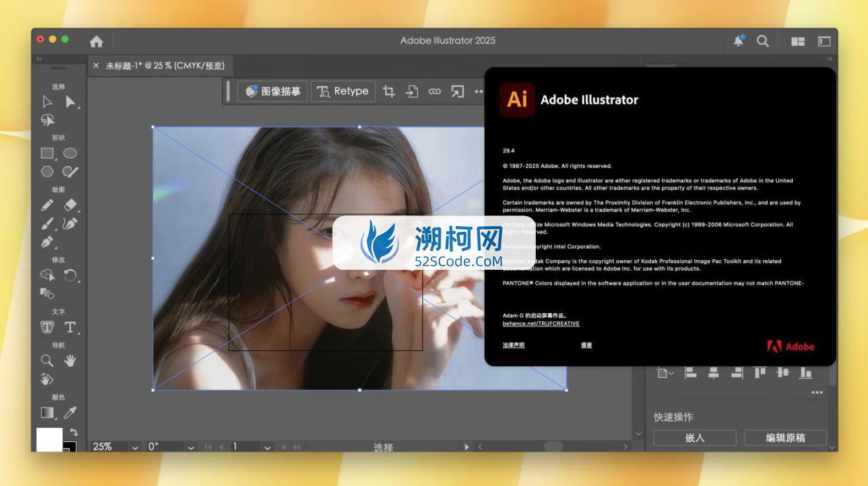
Task: Click the Home icon in title bar
Action: 96,41
